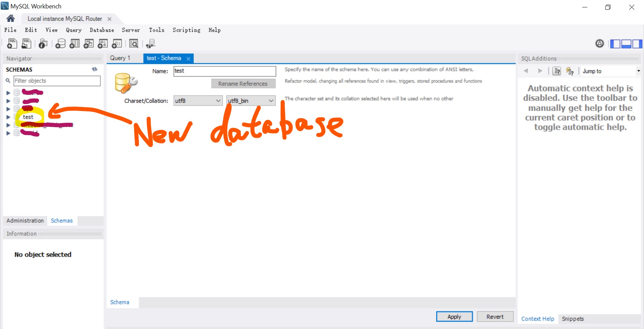Switch to the Administration tab

click(25, 220)
